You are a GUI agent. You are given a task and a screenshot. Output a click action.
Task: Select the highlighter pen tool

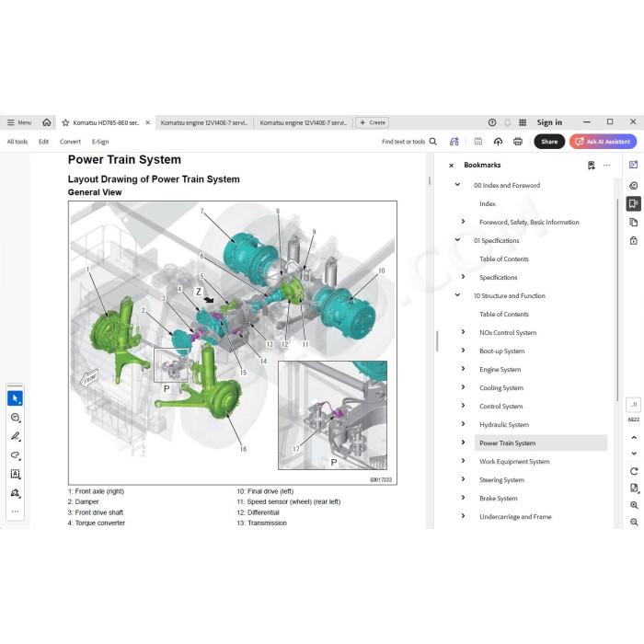coord(16,436)
